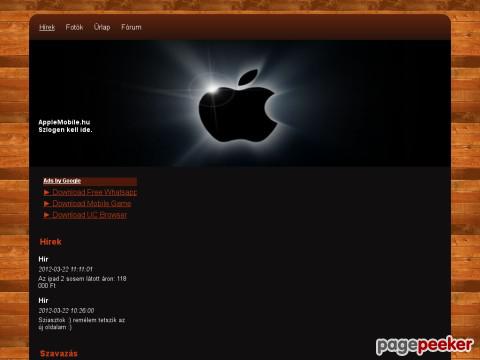
Task: Click arrow icon beside Download Mobile Game
Action: click(x=47, y=204)
